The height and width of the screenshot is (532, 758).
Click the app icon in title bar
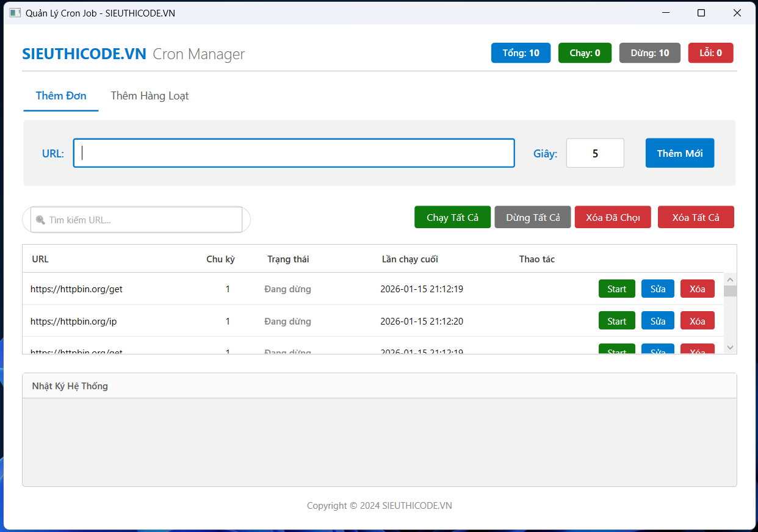coord(15,13)
